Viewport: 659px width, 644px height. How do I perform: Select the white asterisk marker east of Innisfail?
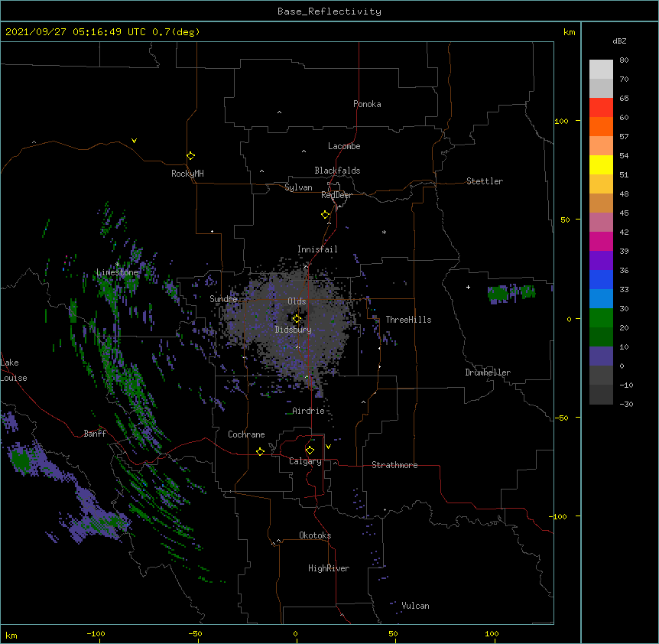coord(384,233)
